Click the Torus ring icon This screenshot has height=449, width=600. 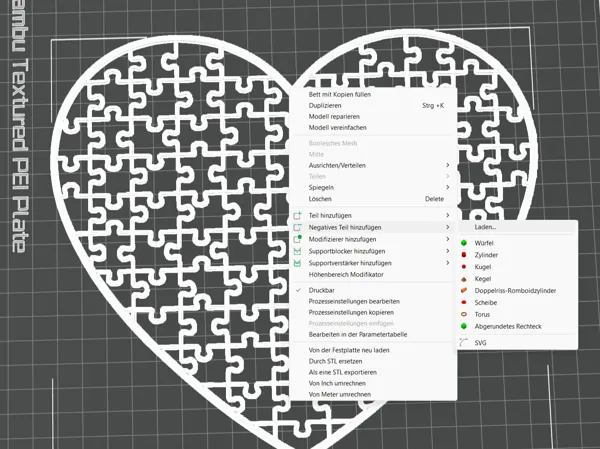pos(464,314)
